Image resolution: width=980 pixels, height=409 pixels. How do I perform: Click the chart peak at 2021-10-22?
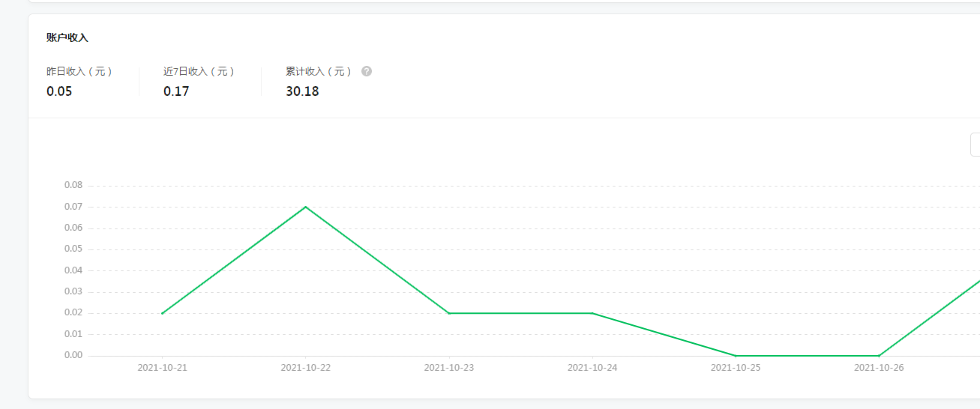pos(305,207)
